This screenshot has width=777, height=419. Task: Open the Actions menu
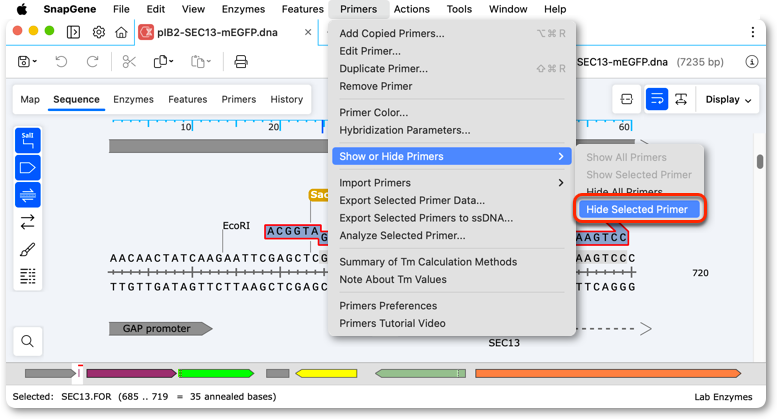(411, 9)
